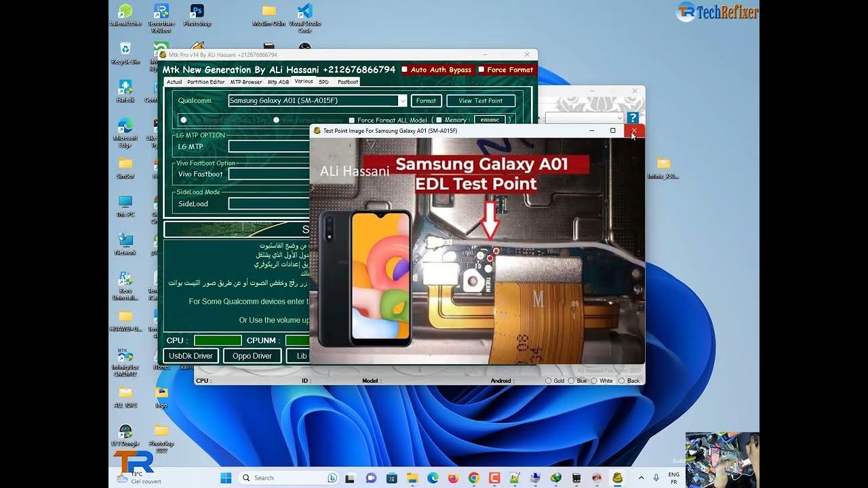The width and height of the screenshot is (868, 488).
Task: Click the help question mark icon
Action: click(x=632, y=118)
